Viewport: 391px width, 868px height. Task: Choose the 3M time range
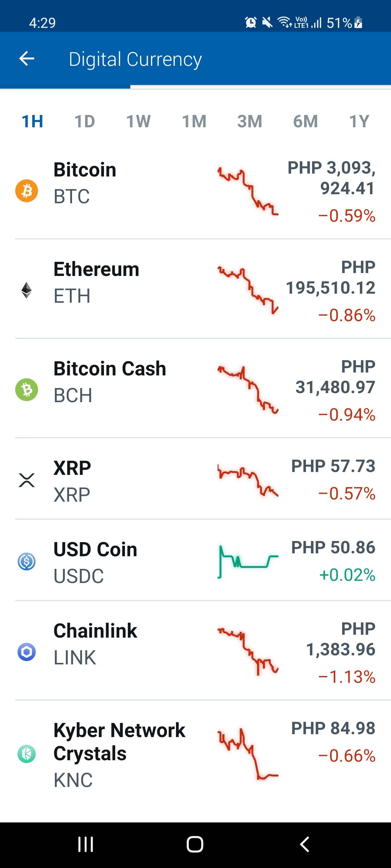[x=250, y=122]
